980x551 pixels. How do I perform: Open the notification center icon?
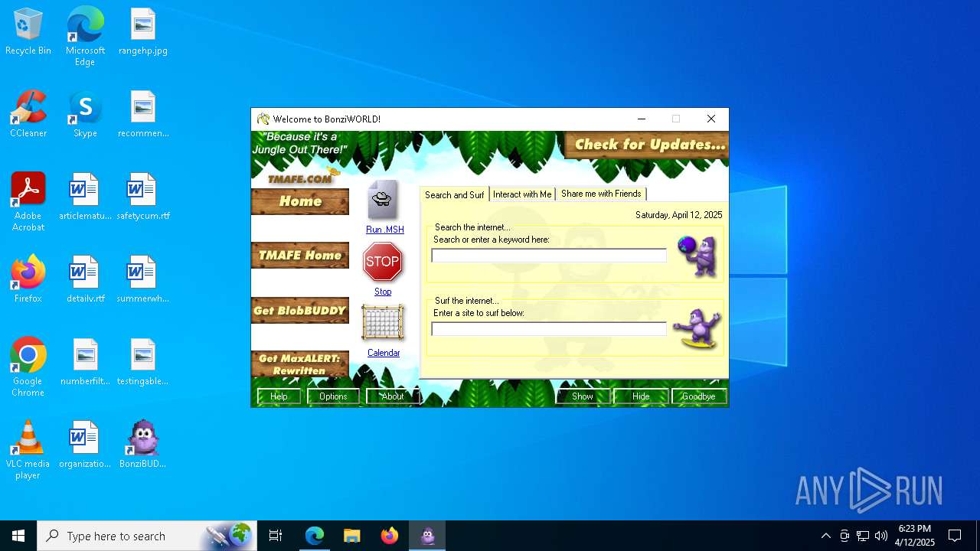955,536
